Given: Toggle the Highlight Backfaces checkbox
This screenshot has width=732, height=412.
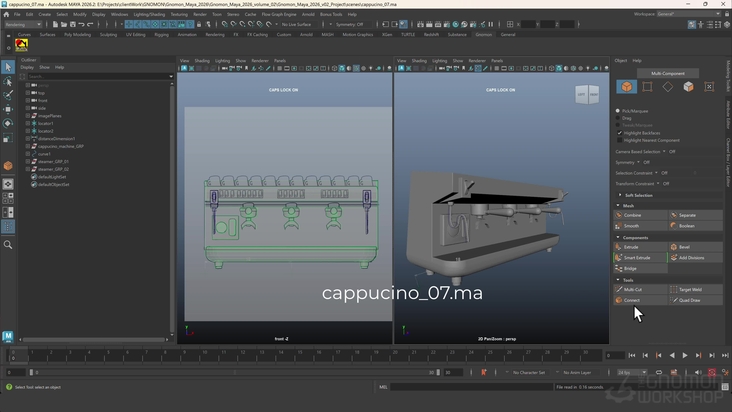Looking at the screenshot, I should click(x=619, y=133).
